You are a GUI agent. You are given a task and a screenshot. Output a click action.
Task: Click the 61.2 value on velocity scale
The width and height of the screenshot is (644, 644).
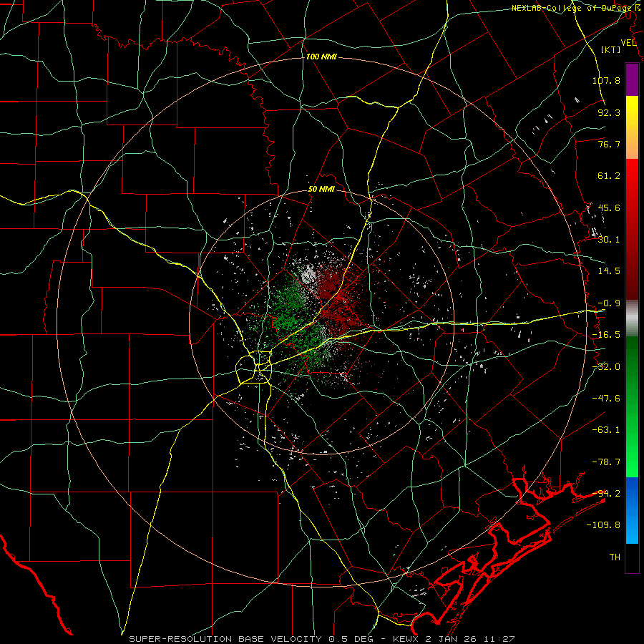click(609, 176)
